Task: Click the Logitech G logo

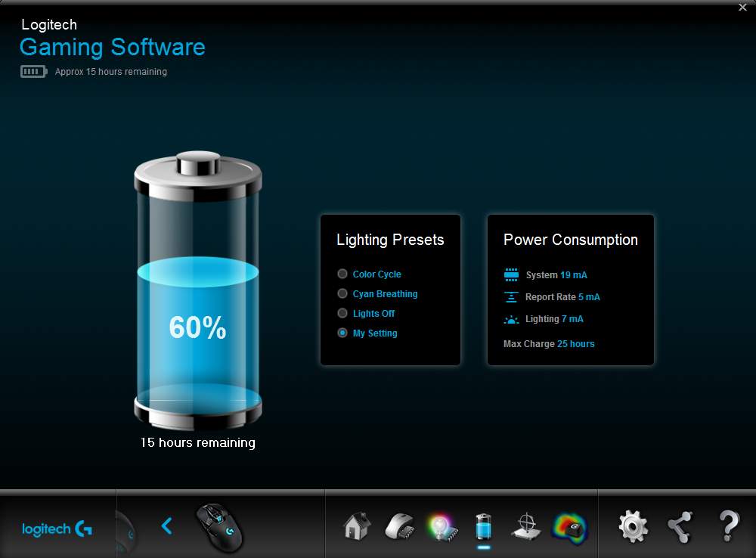Action: pyautogui.click(x=57, y=529)
